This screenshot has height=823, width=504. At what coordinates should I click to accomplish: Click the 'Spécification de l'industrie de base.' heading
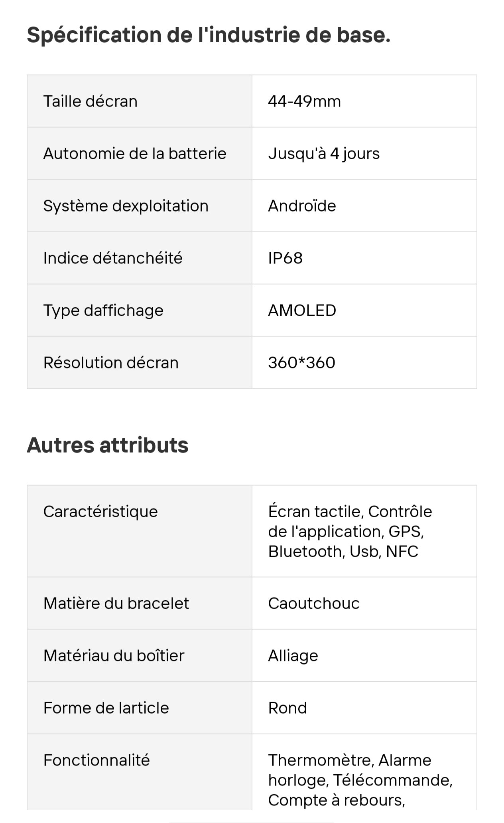[209, 35]
